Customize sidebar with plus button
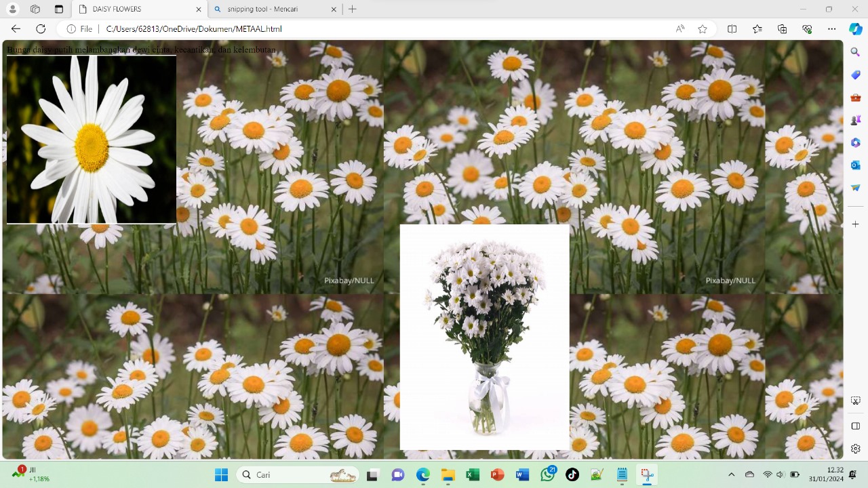Viewport: 868px width, 488px height. [x=855, y=224]
